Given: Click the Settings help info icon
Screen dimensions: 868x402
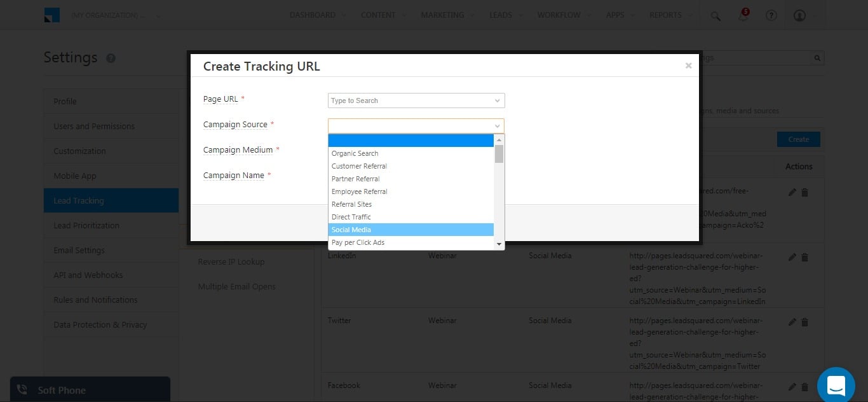Looking at the screenshot, I should [111, 58].
